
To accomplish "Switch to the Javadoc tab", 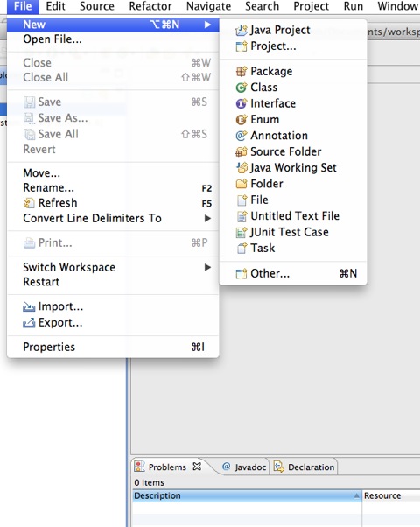I will pos(244,467).
